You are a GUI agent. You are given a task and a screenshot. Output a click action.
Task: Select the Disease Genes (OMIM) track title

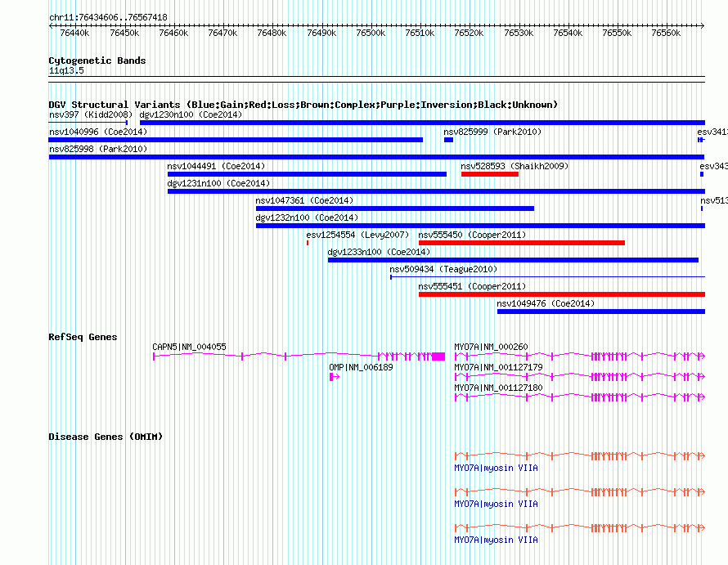(106, 437)
